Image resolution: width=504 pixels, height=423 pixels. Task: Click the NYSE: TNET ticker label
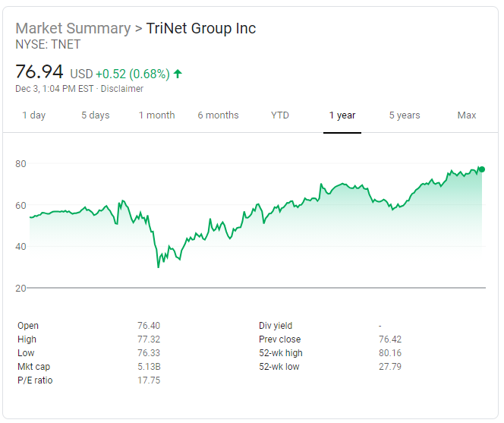[48, 45]
